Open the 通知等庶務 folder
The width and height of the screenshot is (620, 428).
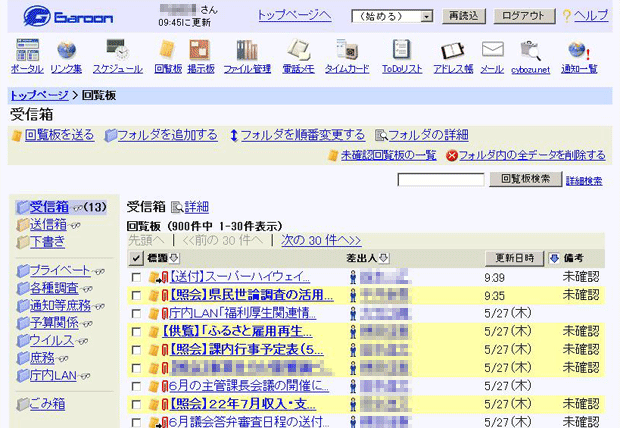coord(60,305)
